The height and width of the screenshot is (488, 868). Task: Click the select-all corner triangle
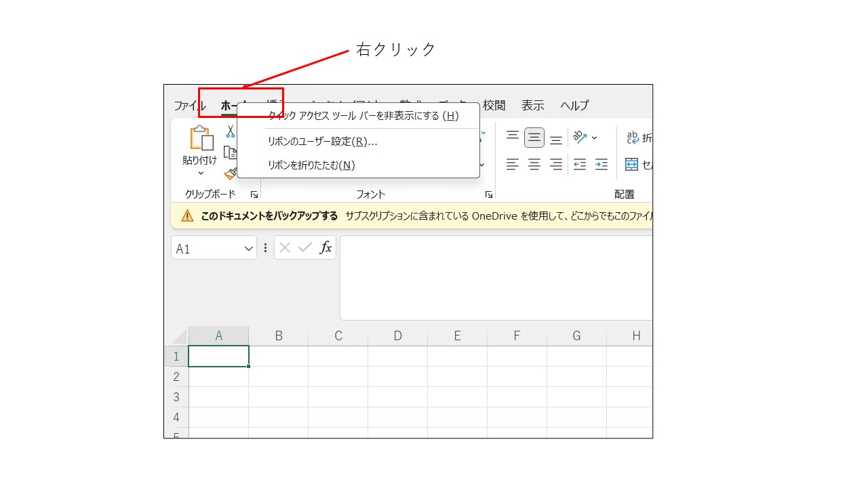click(x=178, y=336)
